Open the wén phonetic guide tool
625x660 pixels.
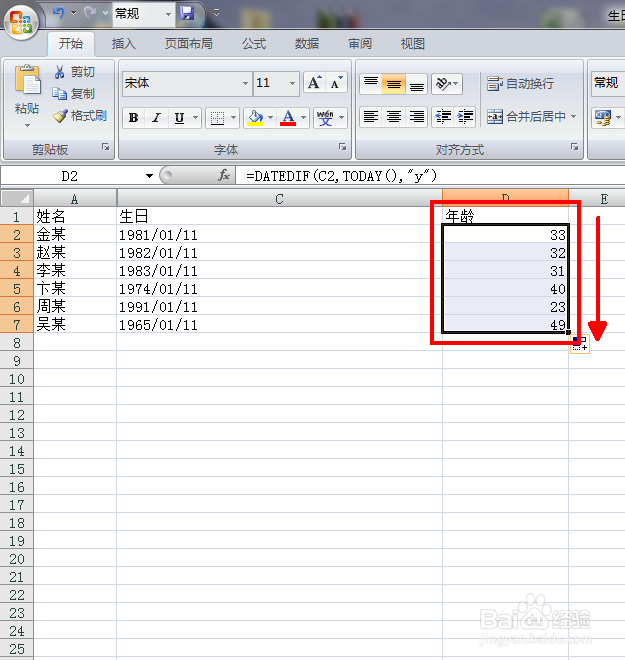click(x=325, y=118)
